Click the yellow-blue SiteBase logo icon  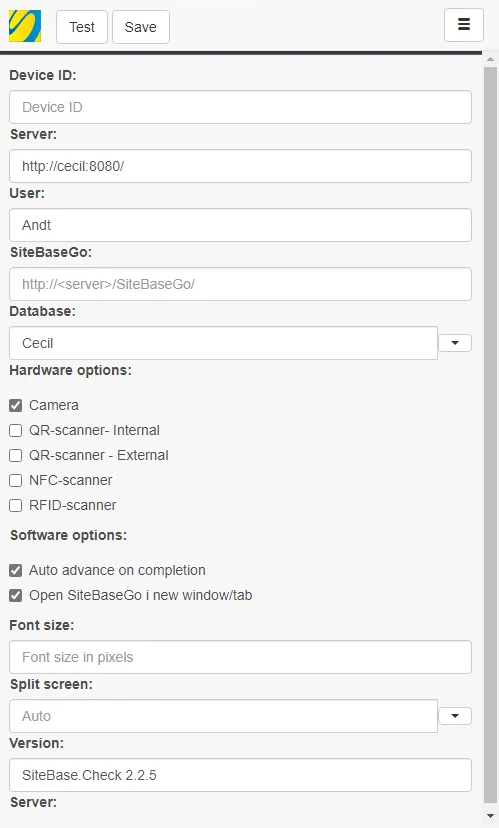coord(25,26)
